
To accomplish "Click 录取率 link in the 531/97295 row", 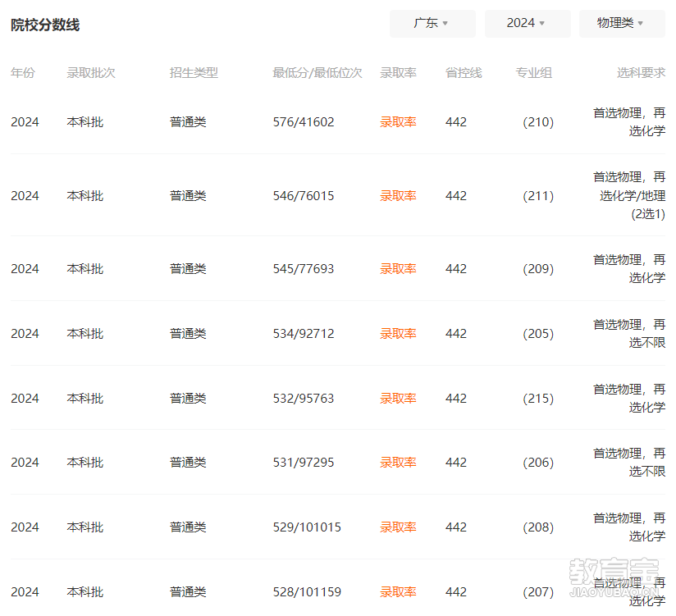I will tap(398, 463).
